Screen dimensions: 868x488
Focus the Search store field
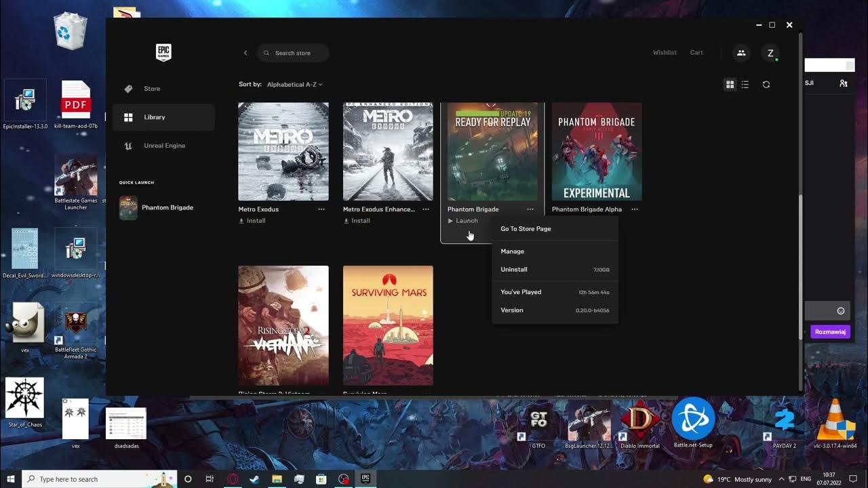coord(293,53)
